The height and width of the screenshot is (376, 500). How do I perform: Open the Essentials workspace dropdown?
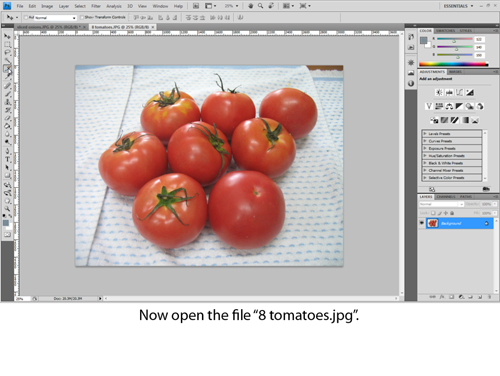coord(458,6)
